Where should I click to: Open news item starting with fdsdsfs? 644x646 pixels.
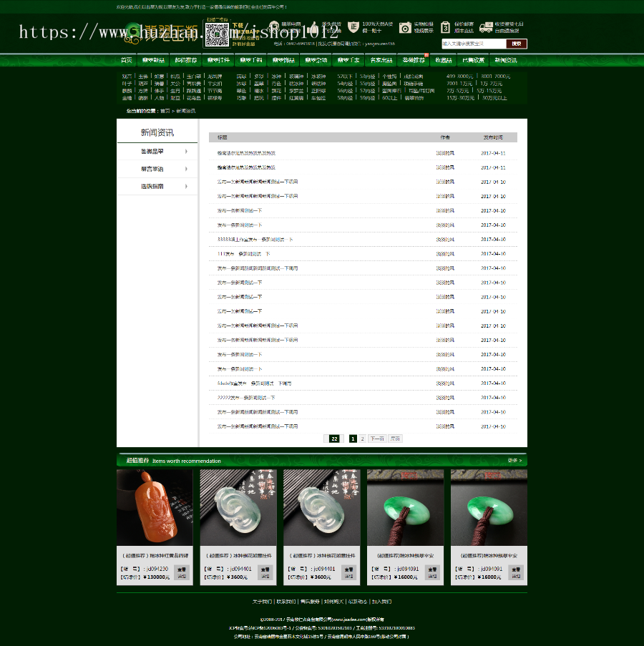(254, 383)
